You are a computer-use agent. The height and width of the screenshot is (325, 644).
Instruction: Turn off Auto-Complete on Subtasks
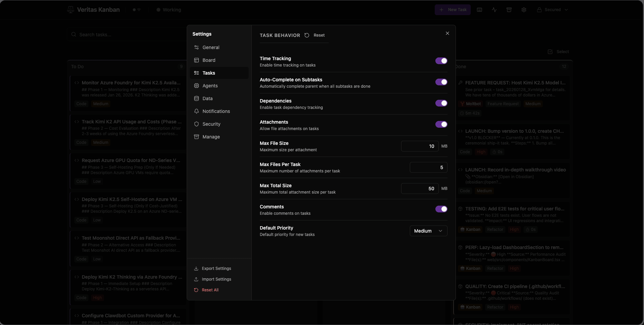[441, 82]
